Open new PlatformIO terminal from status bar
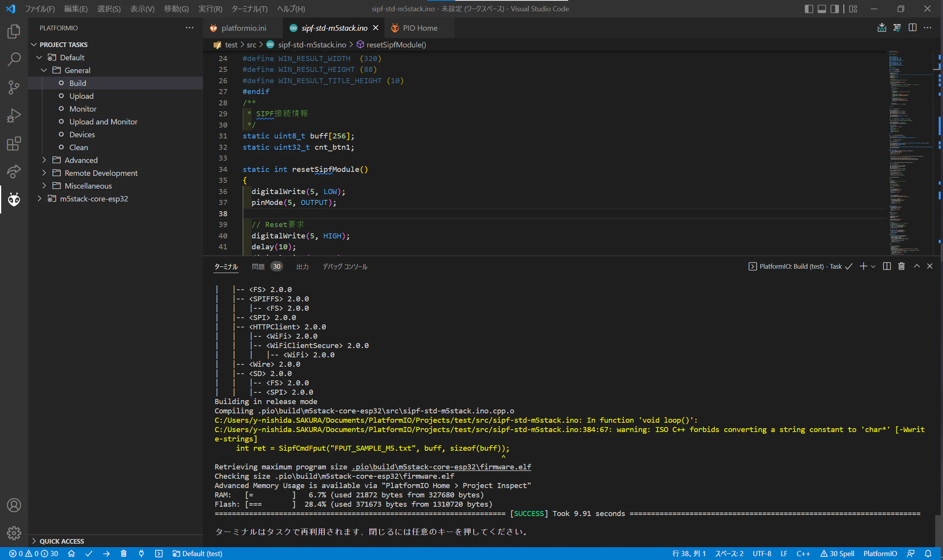Screen dimensions: 943x560 [159, 553]
